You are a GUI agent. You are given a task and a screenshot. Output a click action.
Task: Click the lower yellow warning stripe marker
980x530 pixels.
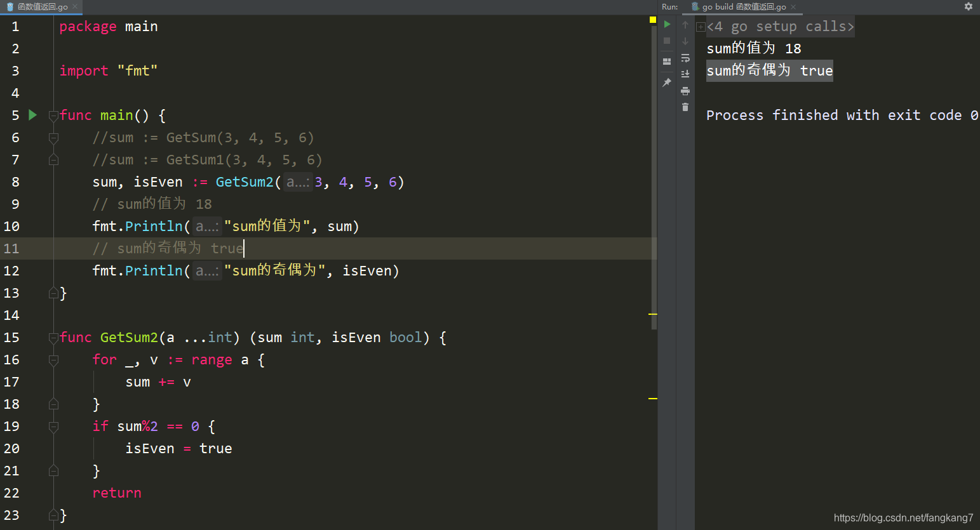pyautogui.click(x=652, y=399)
